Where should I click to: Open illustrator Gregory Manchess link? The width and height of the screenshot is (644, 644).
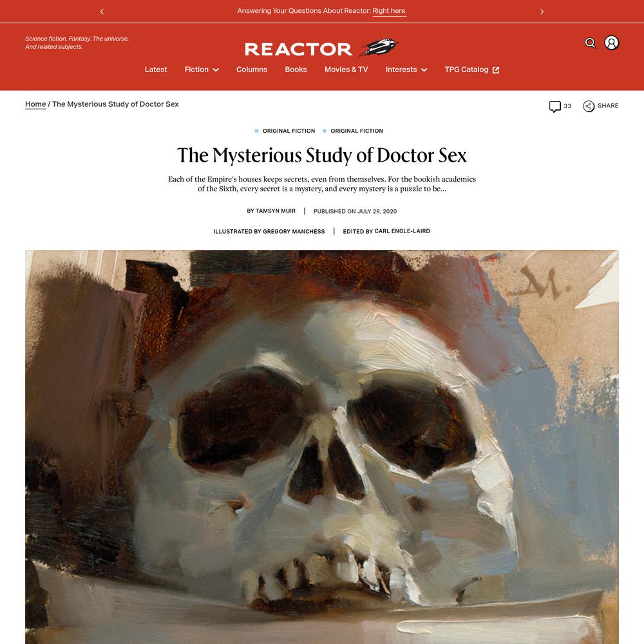294,231
